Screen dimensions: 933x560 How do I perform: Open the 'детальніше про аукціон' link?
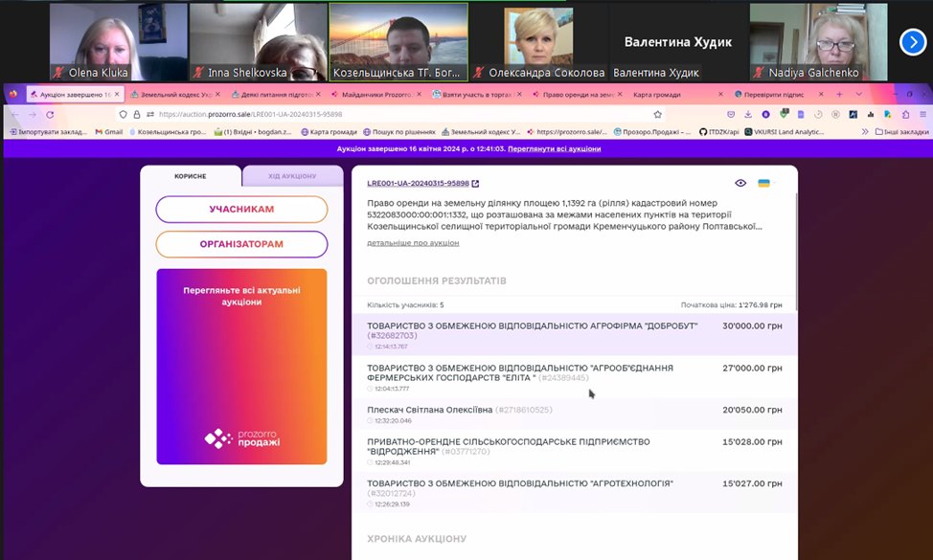point(413,243)
